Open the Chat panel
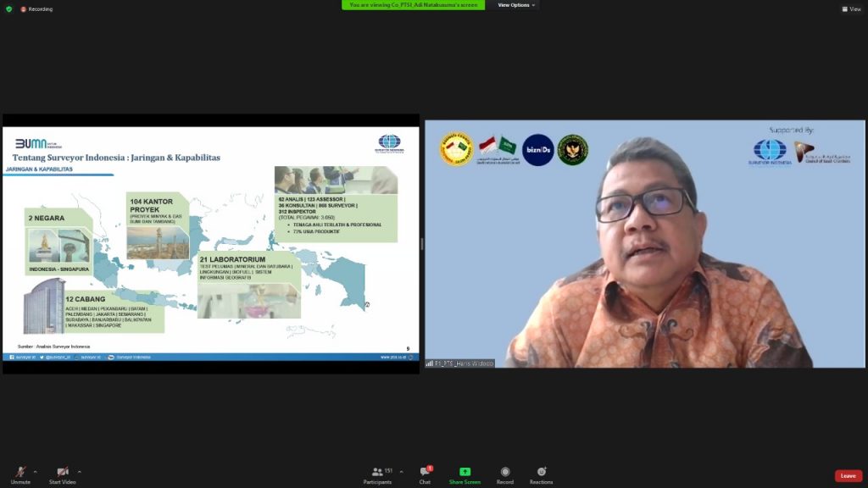Screen dimensions: 868x488 426,474
